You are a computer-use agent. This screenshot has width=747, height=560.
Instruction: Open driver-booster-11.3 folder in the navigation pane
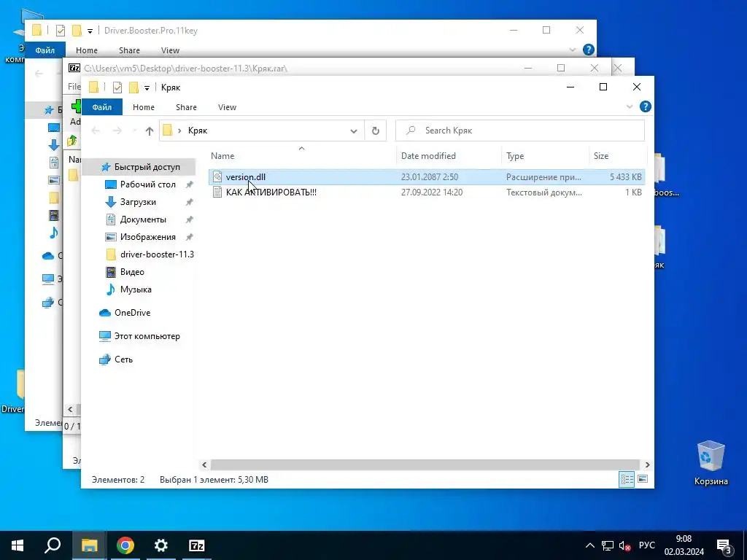coord(157,254)
